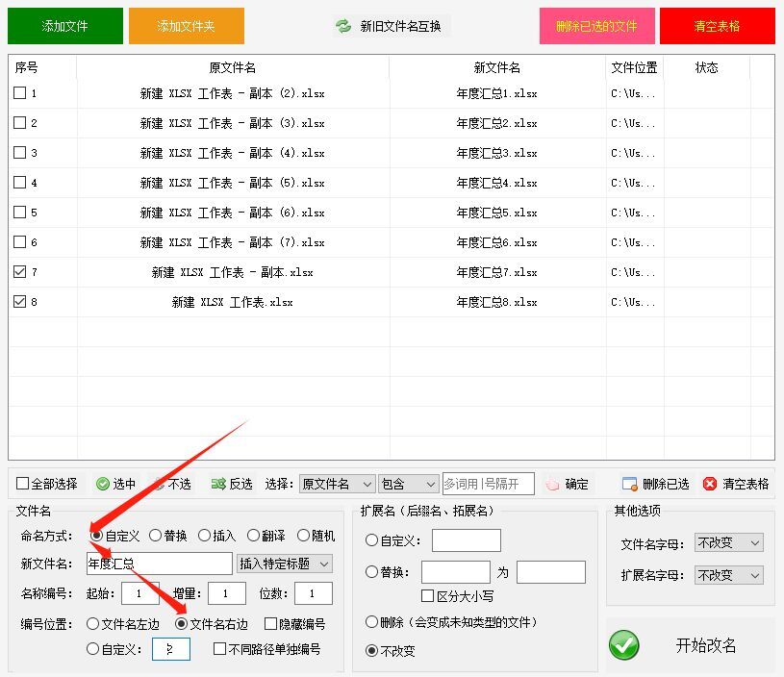Select the 替换 naming mode radio
Screen dimensions: 784x677
pyautogui.click(x=156, y=536)
